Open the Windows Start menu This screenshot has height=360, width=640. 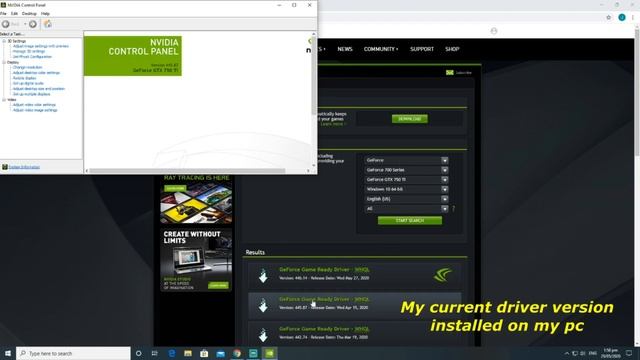click(8, 353)
